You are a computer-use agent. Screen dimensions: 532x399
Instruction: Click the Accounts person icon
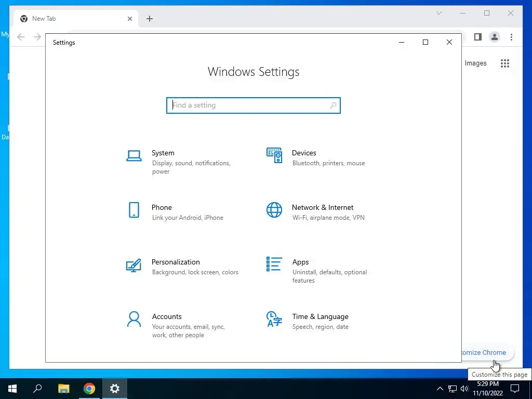134,319
